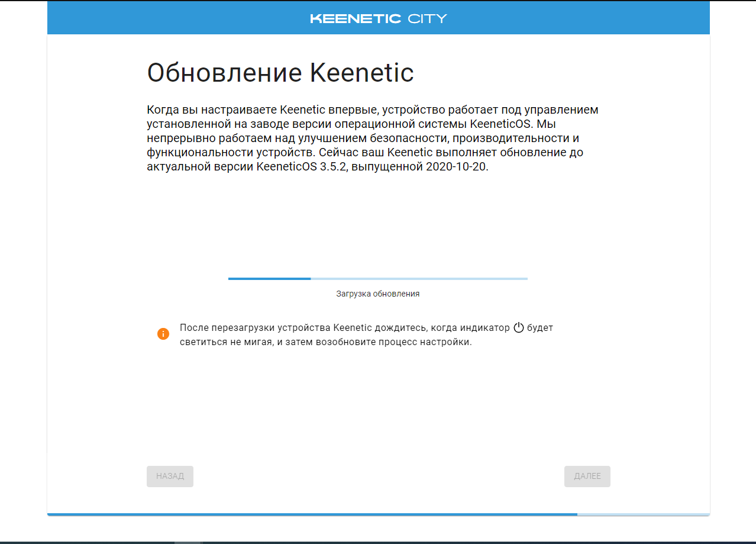Click the paragraph mentioning KeeneticOS 3.5.2
Screen dimensions: 756x544
tap(373, 139)
